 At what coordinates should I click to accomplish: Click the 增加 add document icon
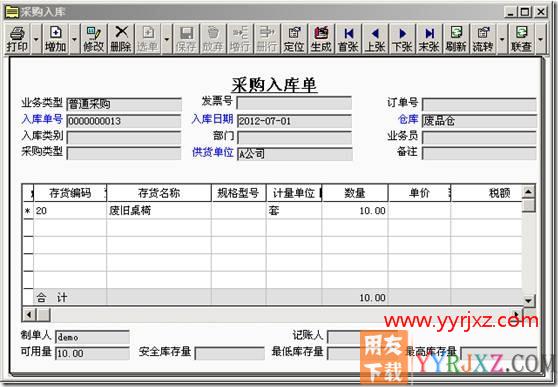[56, 39]
